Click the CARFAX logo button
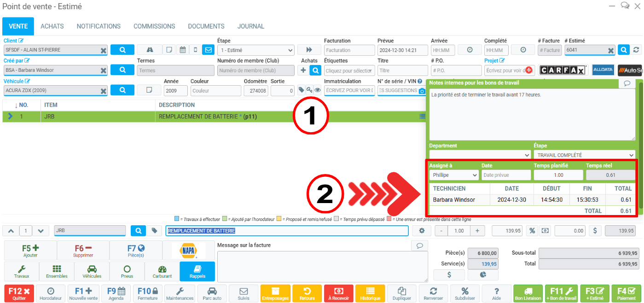The height and width of the screenshot is (303, 644). click(563, 70)
